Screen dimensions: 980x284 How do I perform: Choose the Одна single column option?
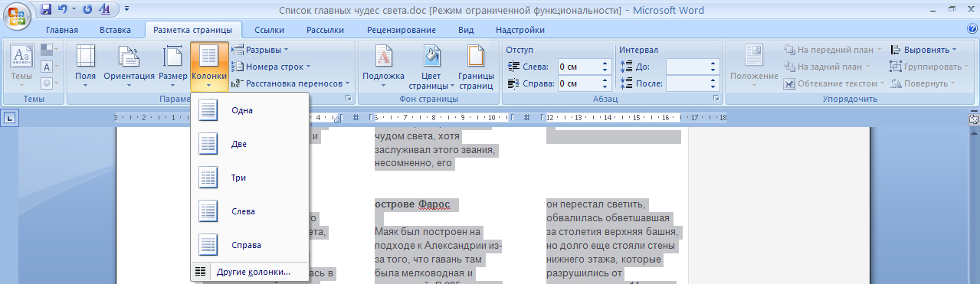(250, 110)
